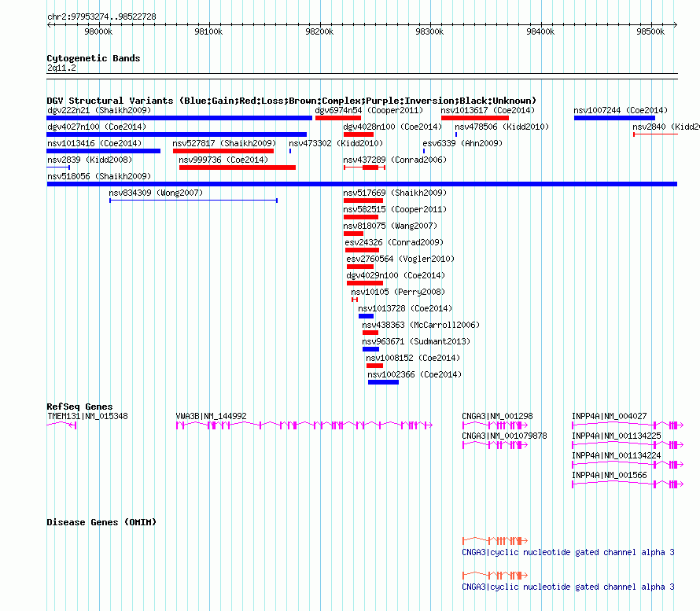Click the Cytogenetic Bands track title
The height and width of the screenshot is (611, 700).
point(94,58)
